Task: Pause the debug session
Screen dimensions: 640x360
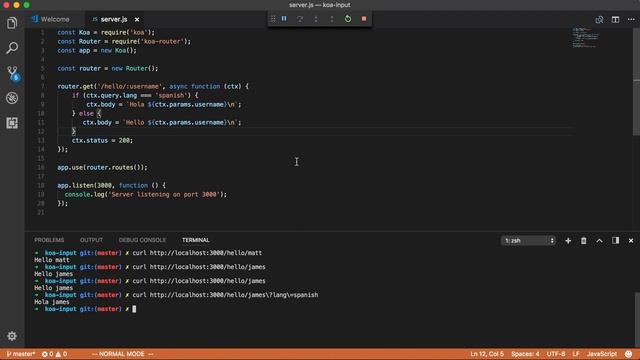Action: pos(284,19)
